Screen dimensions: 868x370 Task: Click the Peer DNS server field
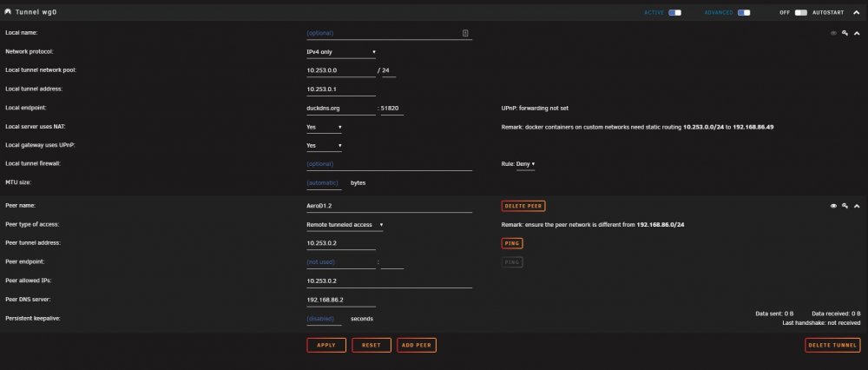341,300
